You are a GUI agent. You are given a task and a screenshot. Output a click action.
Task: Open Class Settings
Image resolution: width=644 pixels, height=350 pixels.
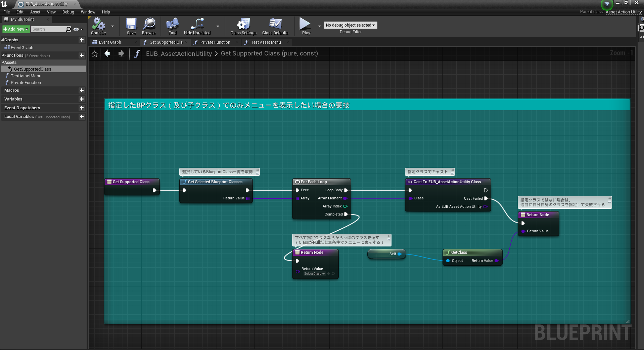point(243,26)
